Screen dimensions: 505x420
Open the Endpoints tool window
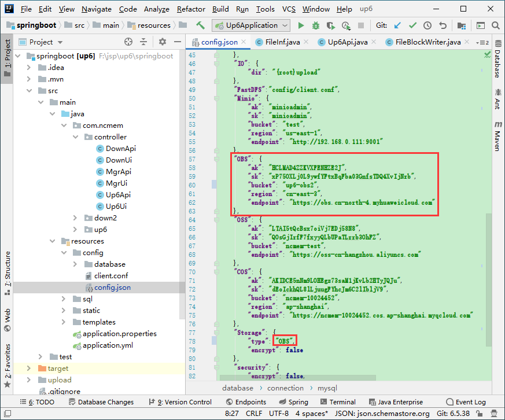click(x=246, y=402)
